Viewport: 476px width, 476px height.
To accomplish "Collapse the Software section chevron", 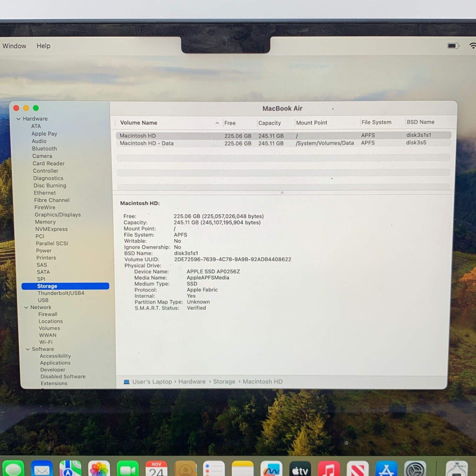I will point(28,349).
